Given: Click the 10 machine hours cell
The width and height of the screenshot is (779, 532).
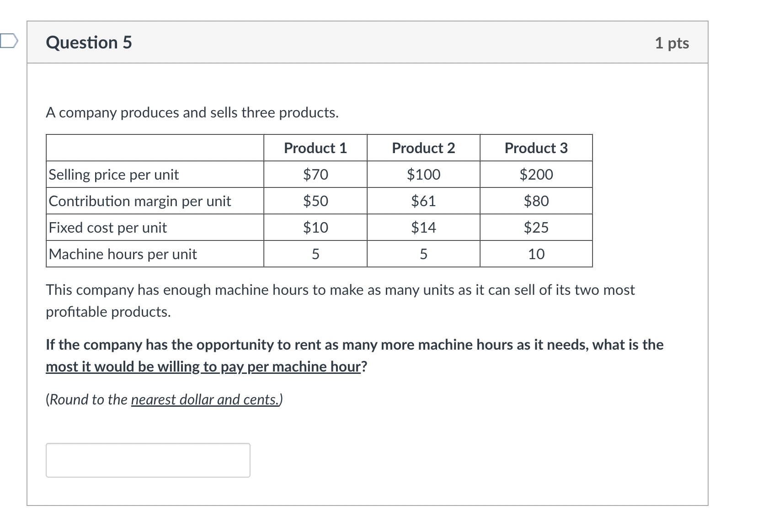Looking at the screenshot, I should tap(536, 254).
